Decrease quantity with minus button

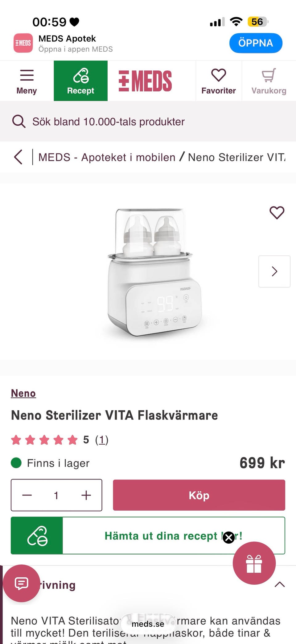coord(27,495)
